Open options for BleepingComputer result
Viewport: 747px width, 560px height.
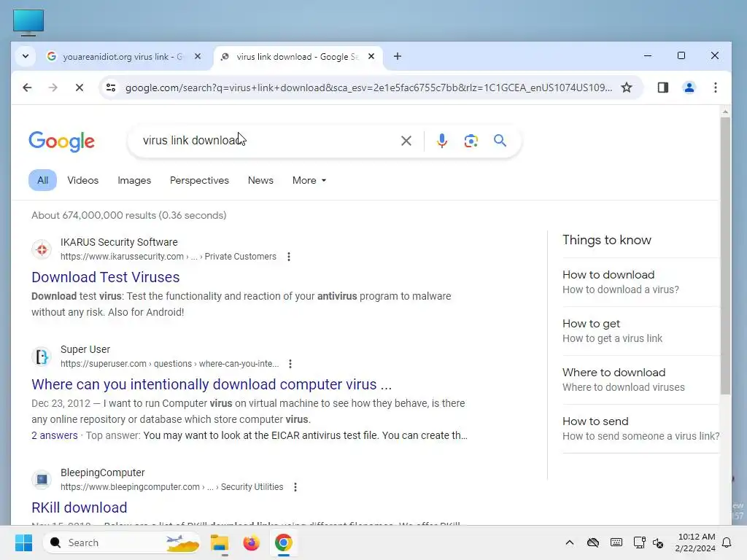point(295,487)
